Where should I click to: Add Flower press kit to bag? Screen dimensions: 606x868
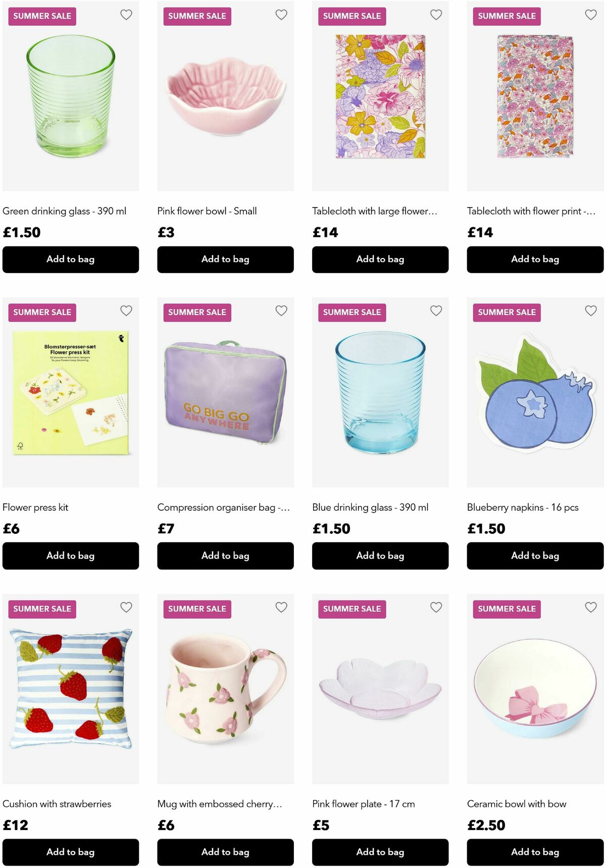[x=71, y=556]
